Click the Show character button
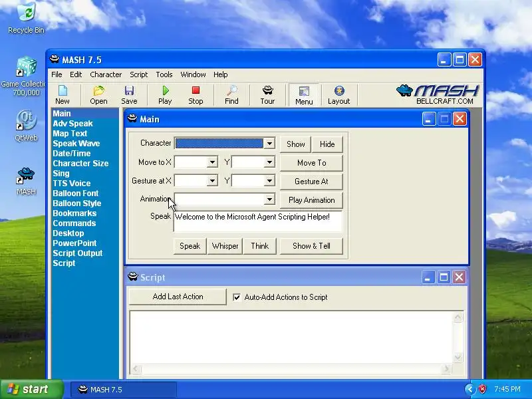Viewport: 532px width, 399px height. click(x=295, y=144)
